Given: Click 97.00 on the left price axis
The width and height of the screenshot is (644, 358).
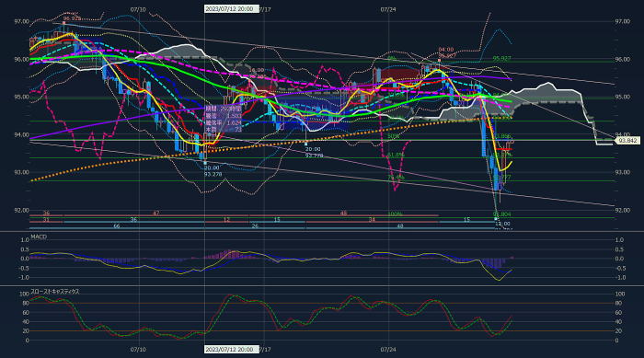Looking at the screenshot, I should 21,21.
